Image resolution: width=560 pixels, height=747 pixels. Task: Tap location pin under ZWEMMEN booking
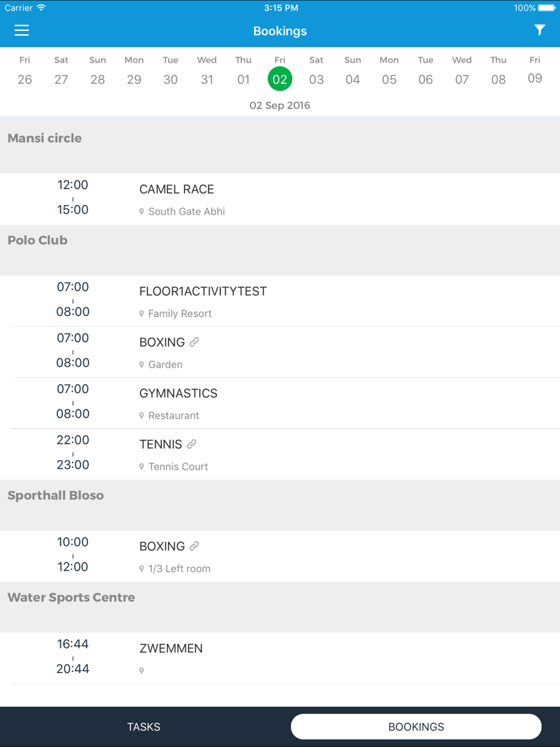(x=142, y=670)
